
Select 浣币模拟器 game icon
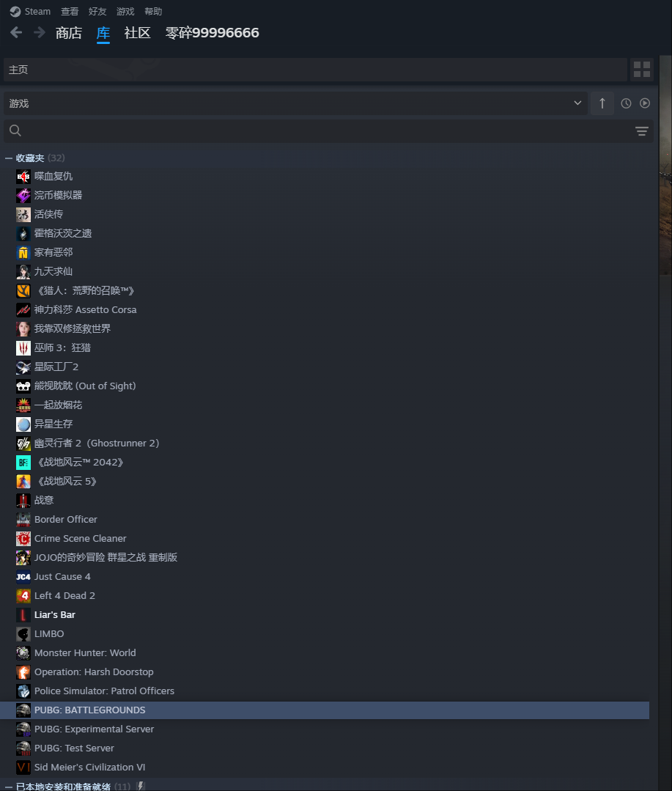23,195
